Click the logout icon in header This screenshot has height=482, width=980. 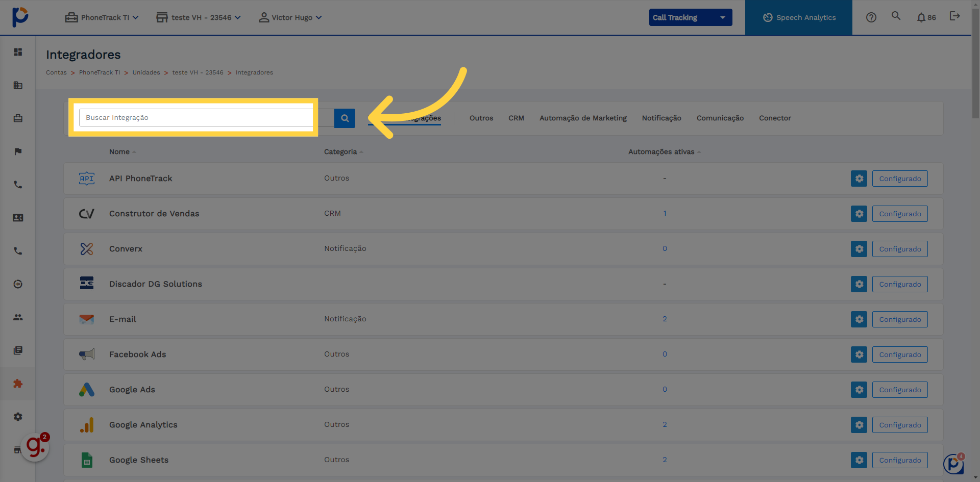(x=954, y=16)
